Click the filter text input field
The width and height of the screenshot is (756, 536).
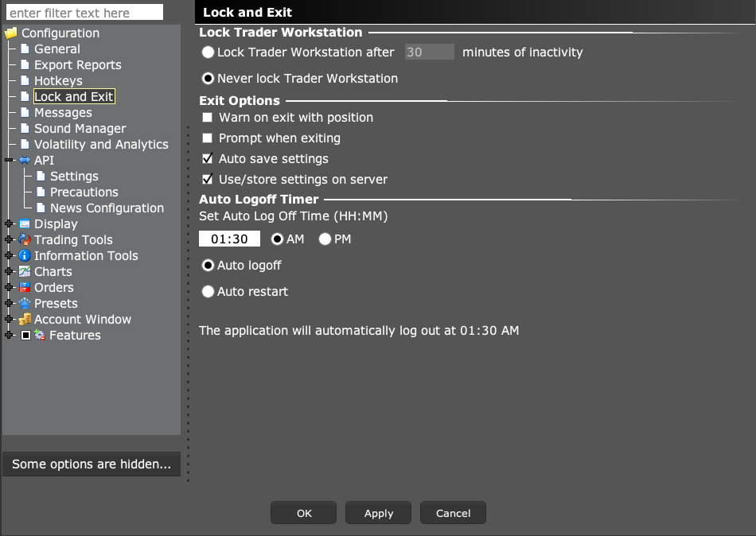tap(85, 13)
